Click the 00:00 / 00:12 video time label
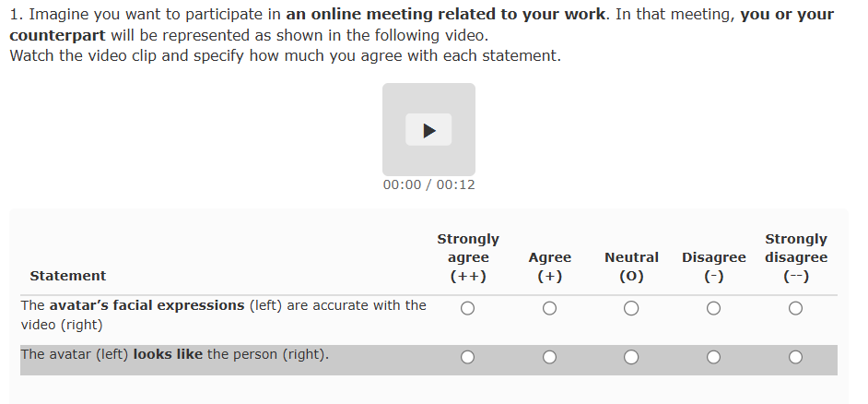This screenshot has width=868, height=404. (428, 184)
